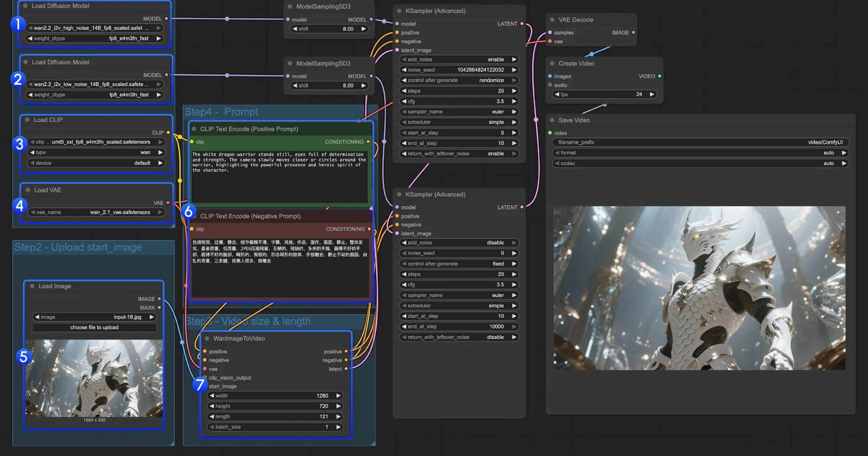
Task: Open the sampler_name euler dropdown in first KSampler
Action: pyautogui.click(x=459, y=112)
